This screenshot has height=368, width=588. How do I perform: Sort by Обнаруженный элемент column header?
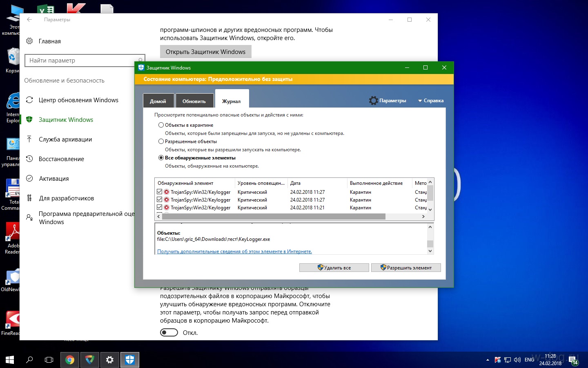pos(195,183)
